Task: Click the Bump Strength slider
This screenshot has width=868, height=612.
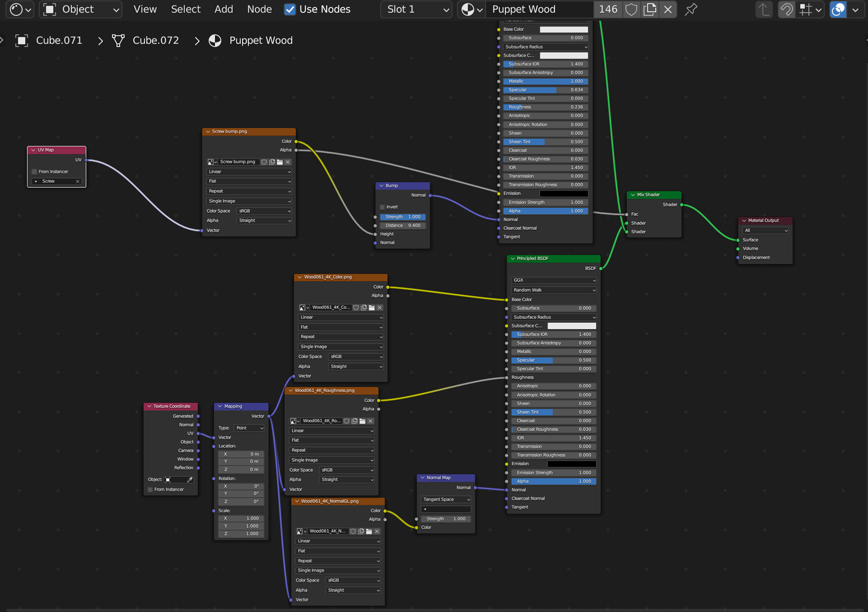Action: (x=402, y=217)
